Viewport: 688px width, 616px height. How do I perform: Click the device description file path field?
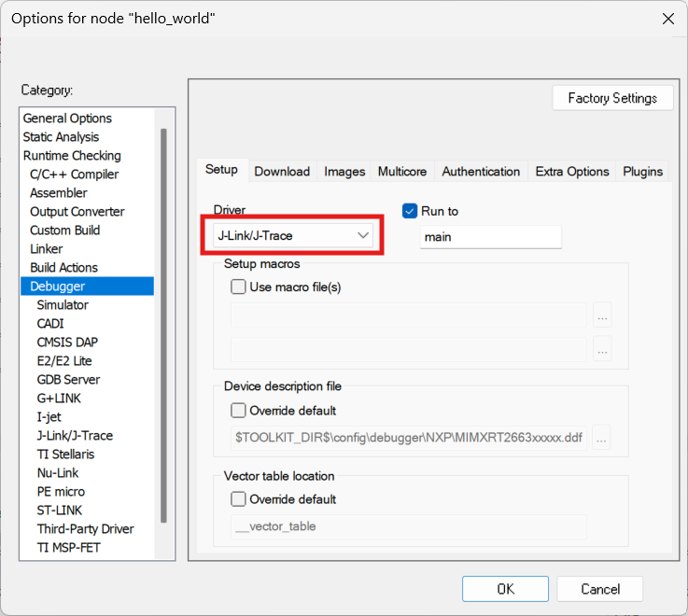[409, 438]
